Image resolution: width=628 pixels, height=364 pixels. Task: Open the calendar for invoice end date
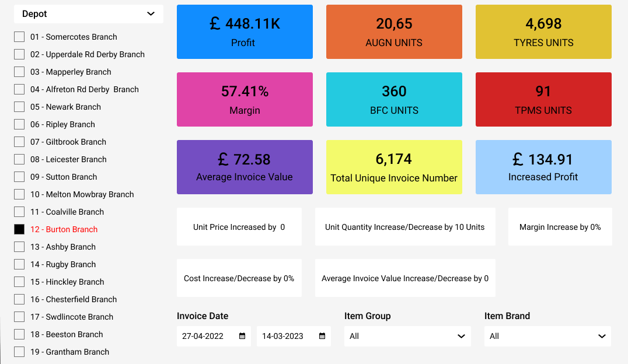(x=322, y=336)
